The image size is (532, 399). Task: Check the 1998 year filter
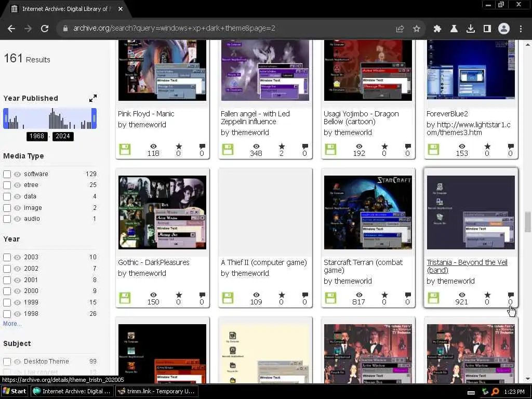tap(7, 314)
